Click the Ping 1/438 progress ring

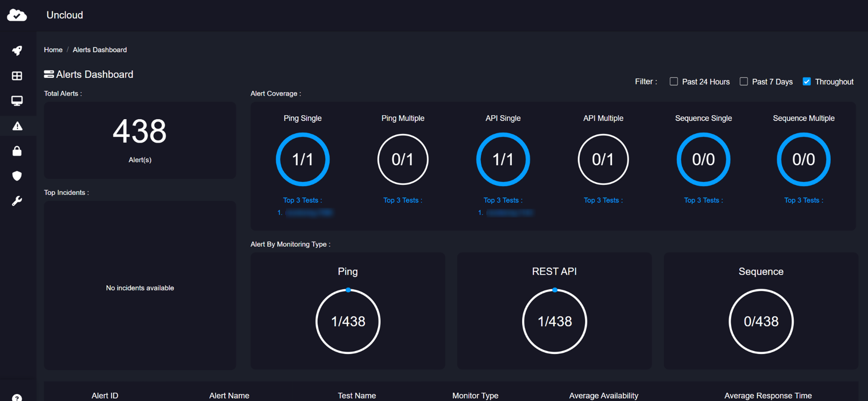click(348, 322)
